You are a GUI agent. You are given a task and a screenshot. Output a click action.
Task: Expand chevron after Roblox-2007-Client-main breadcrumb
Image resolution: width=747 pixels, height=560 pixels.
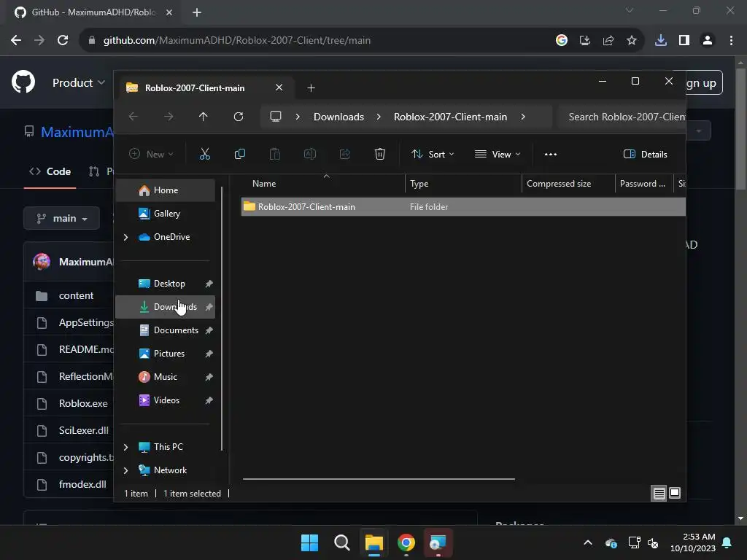coord(523,117)
